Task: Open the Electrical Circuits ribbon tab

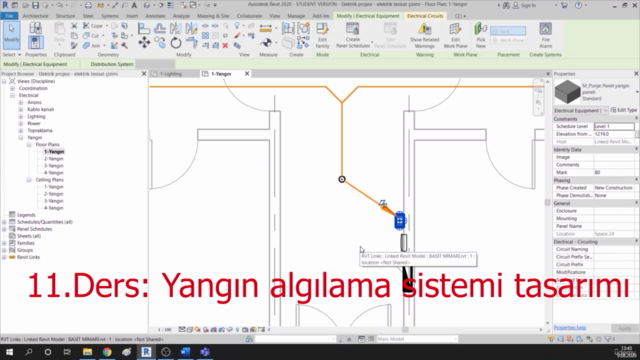Action: [425, 16]
